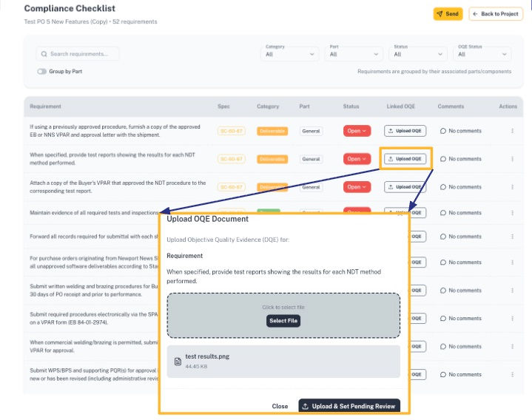Click comment bubble icon in second row
The height and width of the screenshot is (420, 532).
point(442,159)
